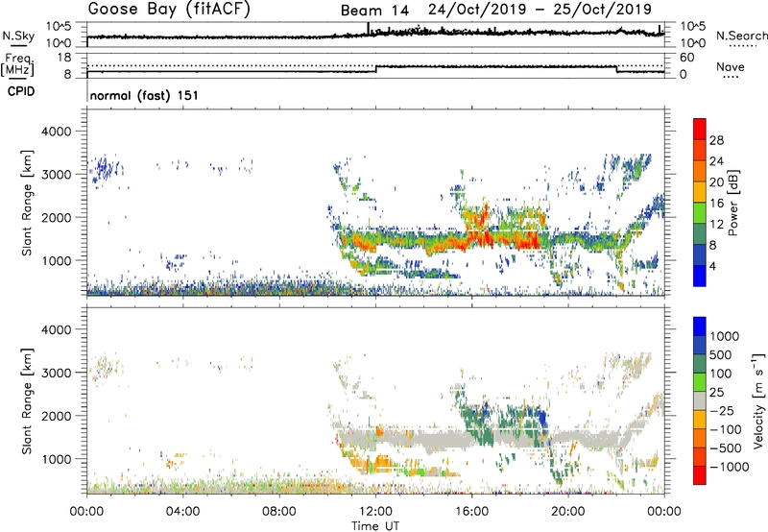Screen dimensions: 768x532
Task: Click the 'Nave' legend label
Action: tap(731, 66)
